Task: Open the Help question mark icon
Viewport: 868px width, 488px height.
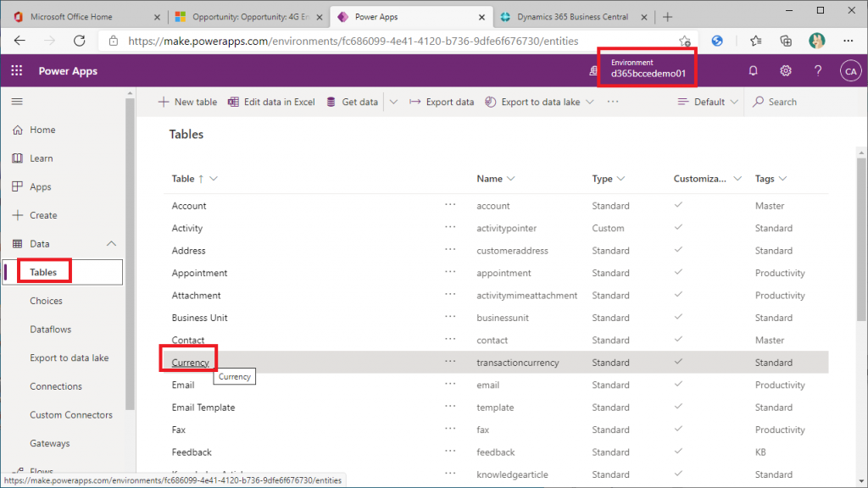Action: [818, 71]
